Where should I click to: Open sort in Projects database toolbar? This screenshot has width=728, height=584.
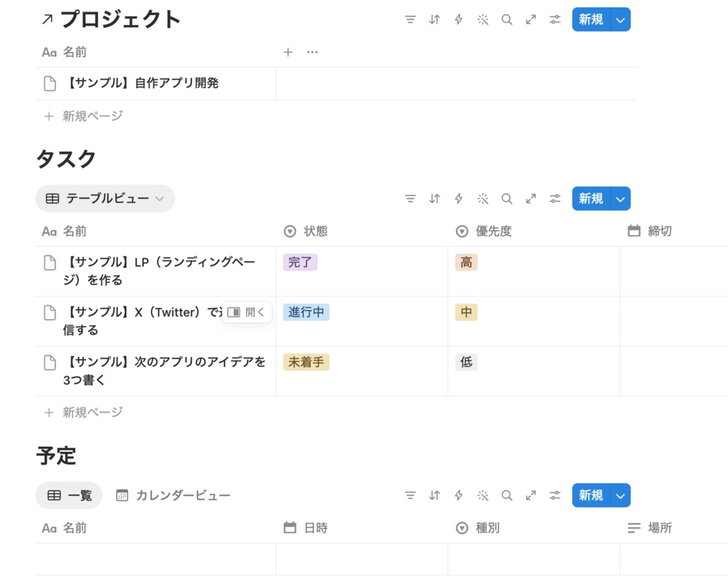434,19
